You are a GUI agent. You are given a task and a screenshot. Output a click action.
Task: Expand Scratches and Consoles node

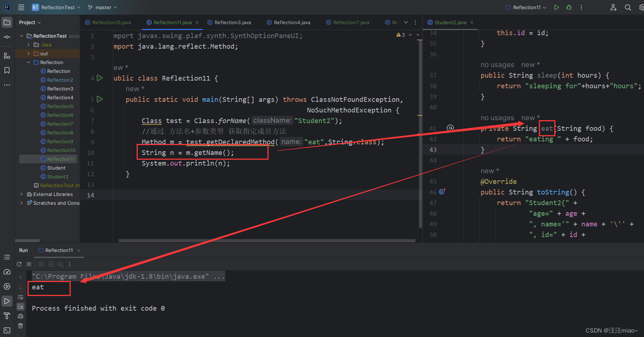click(22, 203)
